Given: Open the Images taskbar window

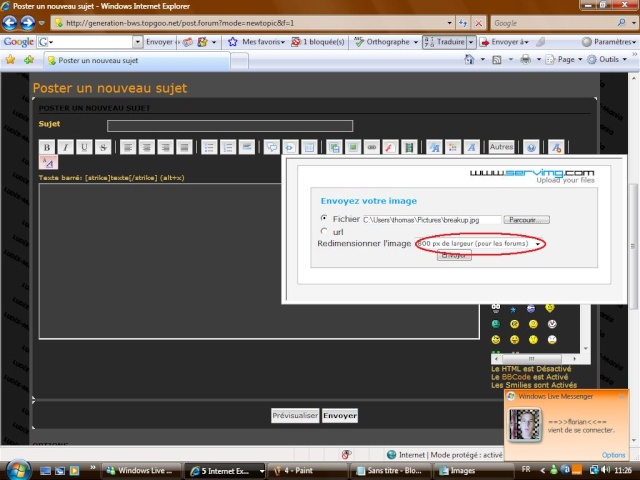Looking at the screenshot, I should [x=473, y=471].
